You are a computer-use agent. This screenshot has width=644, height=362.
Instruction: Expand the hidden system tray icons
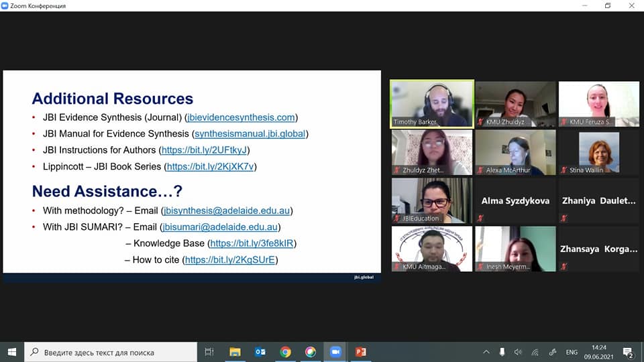[x=486, y=352]
